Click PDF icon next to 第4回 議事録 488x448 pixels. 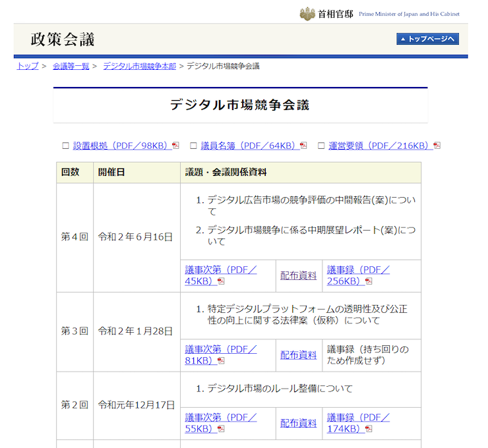369,281
